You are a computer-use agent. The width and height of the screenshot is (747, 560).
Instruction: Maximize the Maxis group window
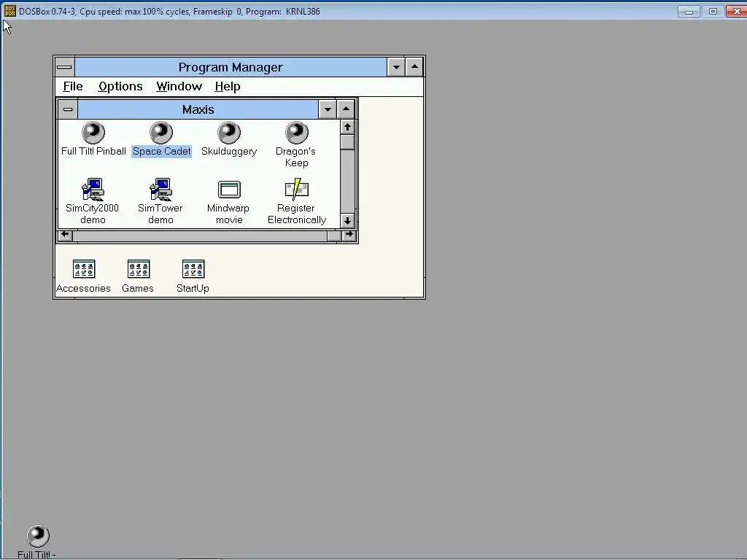pyautogui.click(x=346, y=109)
